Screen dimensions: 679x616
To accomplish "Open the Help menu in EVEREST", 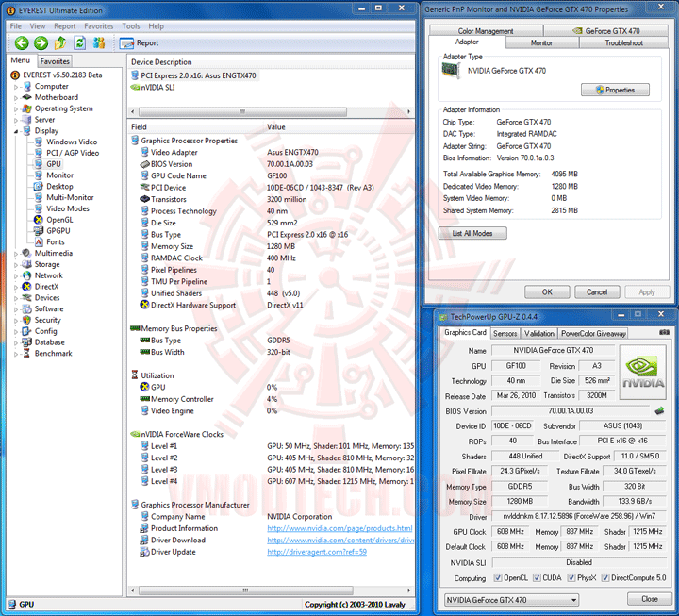I will pos(156,26).
